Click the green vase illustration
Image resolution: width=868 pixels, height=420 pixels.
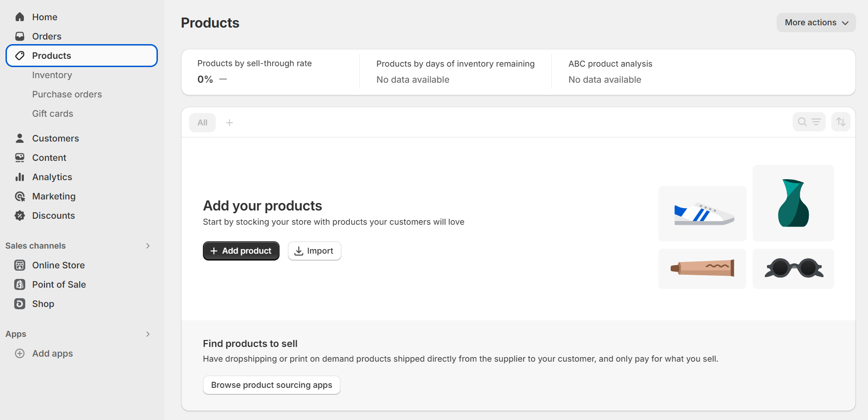coord(793,203)
